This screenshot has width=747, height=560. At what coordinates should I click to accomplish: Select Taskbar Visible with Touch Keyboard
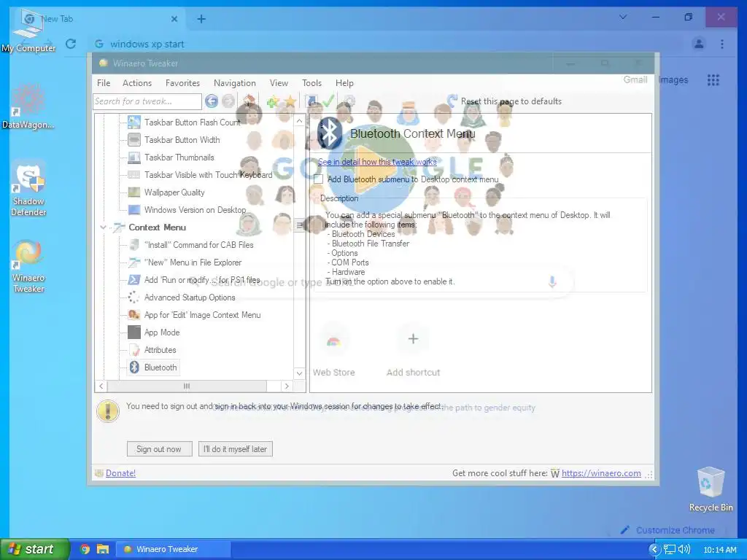pos(208,175)
